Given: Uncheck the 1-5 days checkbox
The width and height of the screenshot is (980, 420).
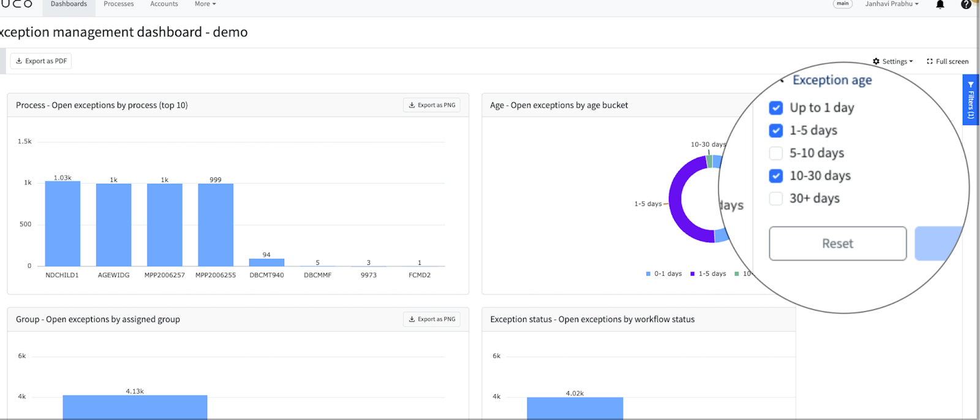Looking at the screenshot, I should pos(776,131).
